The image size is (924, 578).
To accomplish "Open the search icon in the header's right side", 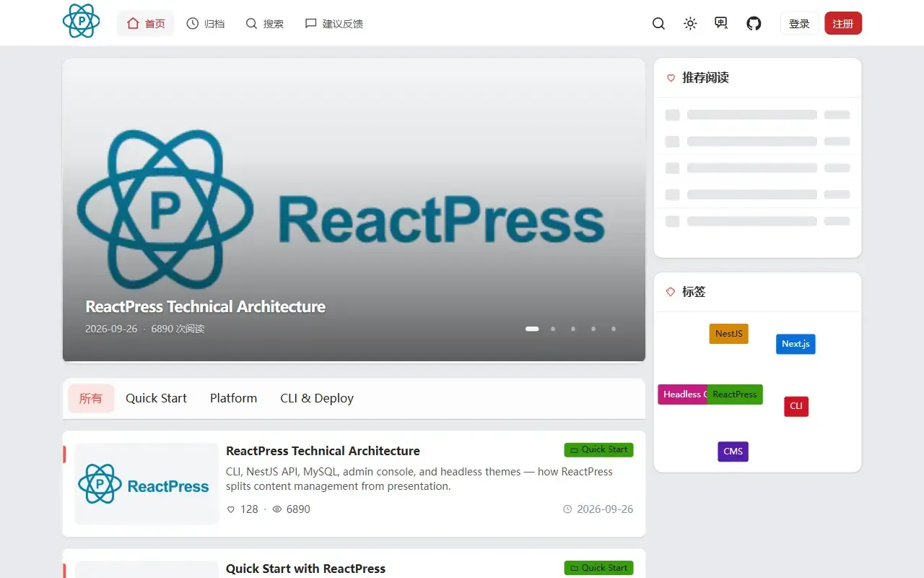I will (658, 24).
